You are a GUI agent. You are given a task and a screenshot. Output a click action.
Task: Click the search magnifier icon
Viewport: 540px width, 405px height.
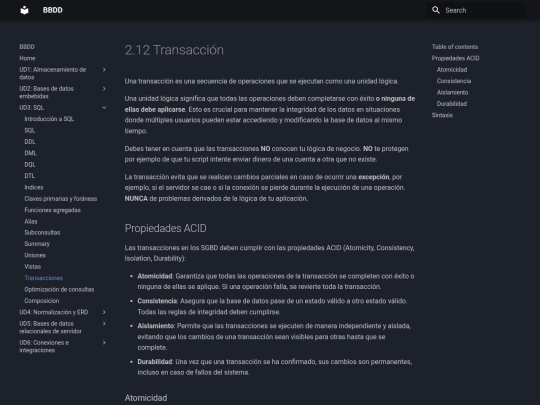point(436,10)
